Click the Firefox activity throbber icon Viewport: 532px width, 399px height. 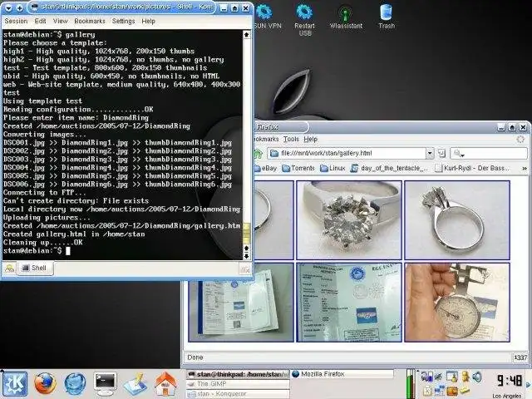[520, 140]
